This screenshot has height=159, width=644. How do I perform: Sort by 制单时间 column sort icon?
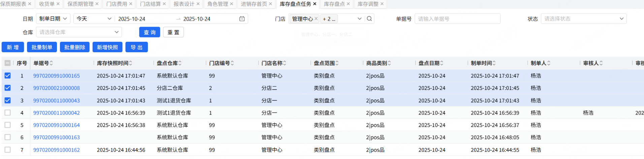tap(494, 63)
